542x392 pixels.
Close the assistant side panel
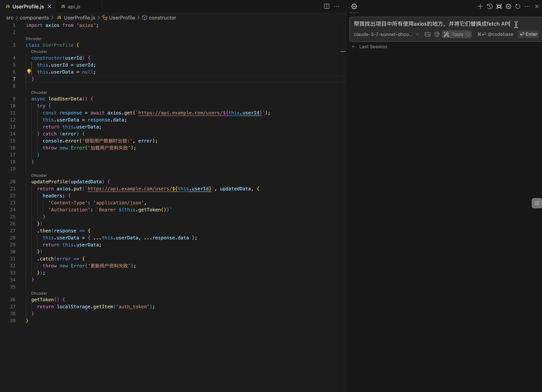(537, 6)
